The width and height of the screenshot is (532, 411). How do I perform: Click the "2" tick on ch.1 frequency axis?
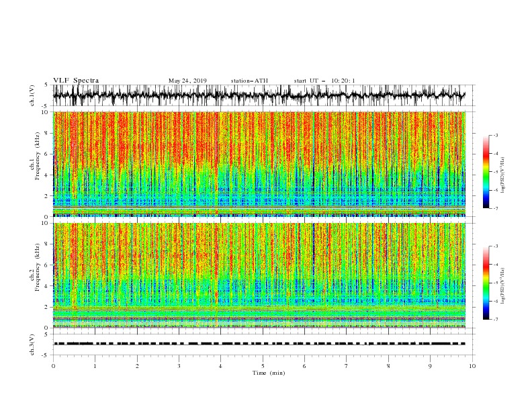pyautogui.click(x=46, y=196)
